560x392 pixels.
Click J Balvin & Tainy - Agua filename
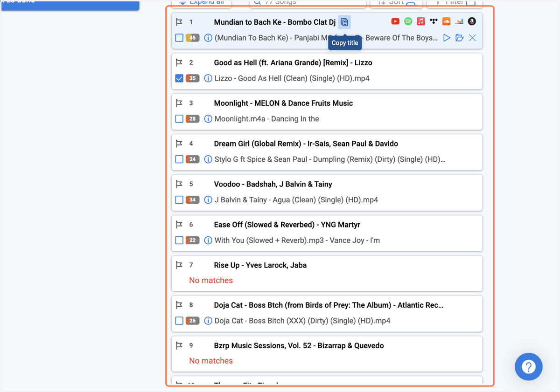click(296, 200)
